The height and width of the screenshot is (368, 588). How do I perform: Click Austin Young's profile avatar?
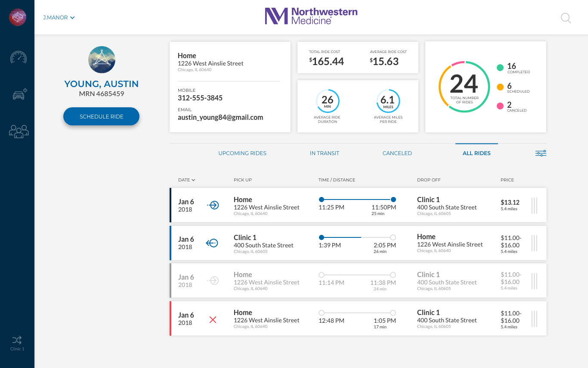(x=102, y=59)
